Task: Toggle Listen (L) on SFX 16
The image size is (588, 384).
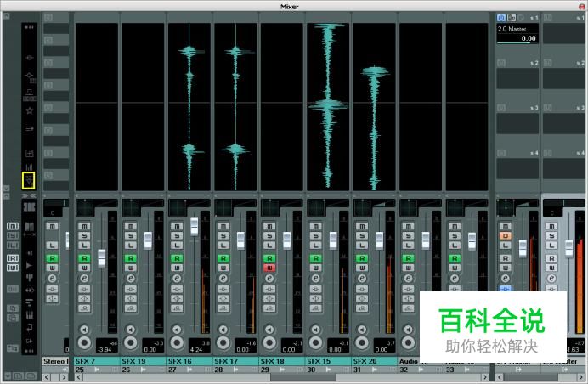Action: 177,246
